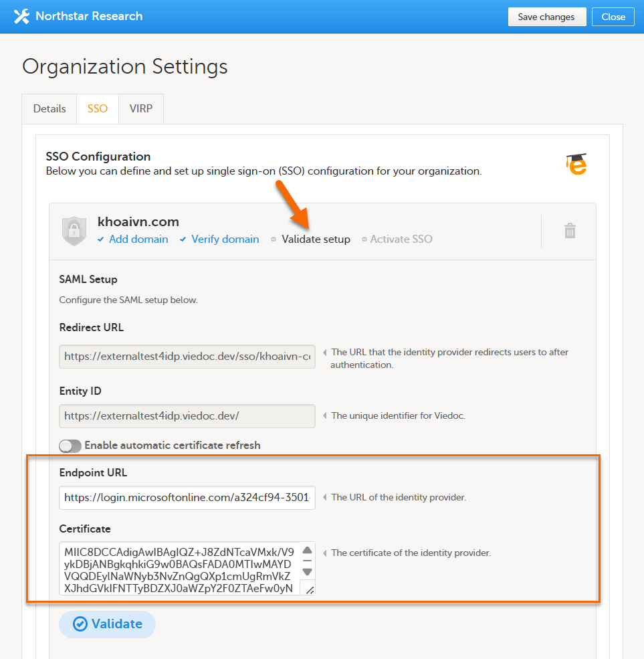Click the shield lock domain icon
The image size is (644, 659).
(x=74, y=231)
